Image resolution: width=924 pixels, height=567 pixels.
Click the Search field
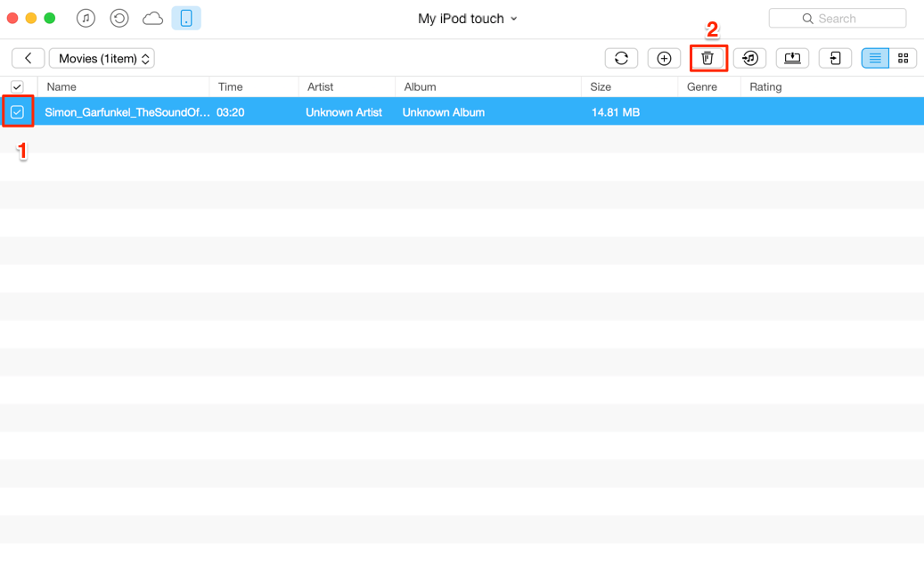pyautogui.click(x=838, y=18)
